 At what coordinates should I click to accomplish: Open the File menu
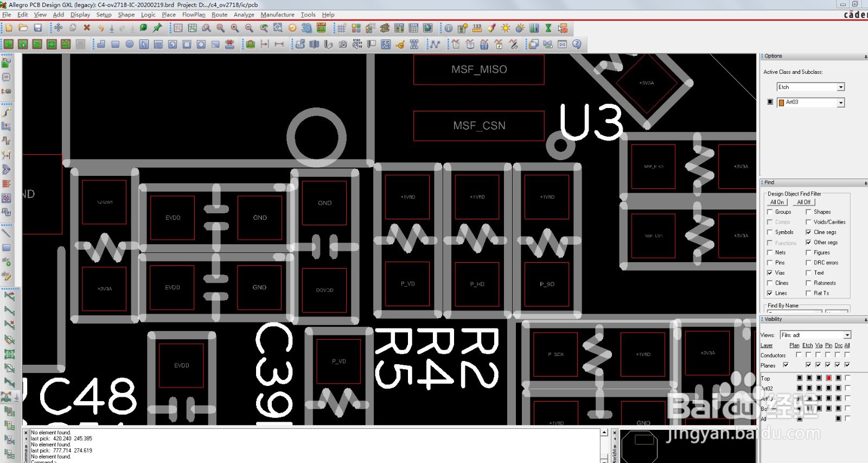7,15
